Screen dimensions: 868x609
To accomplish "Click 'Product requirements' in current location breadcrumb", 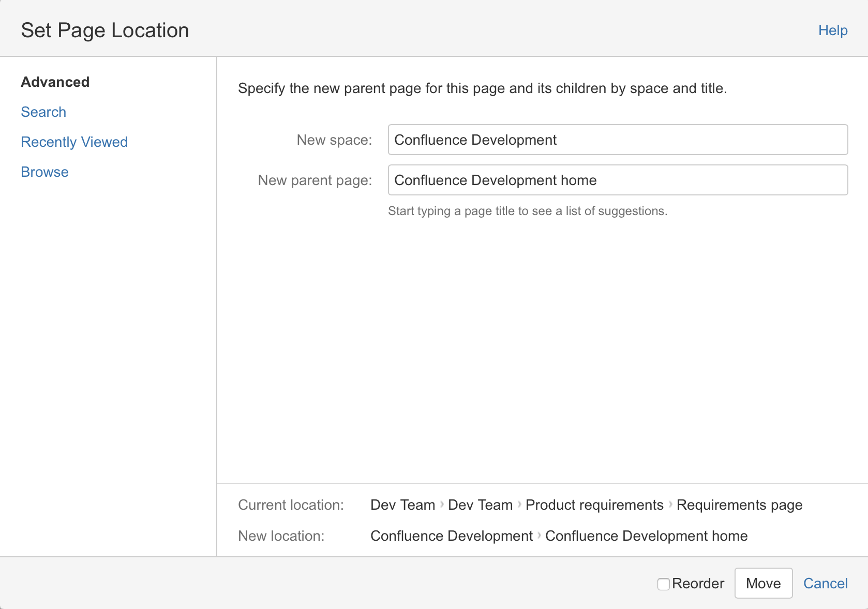I will pos(594,505).
